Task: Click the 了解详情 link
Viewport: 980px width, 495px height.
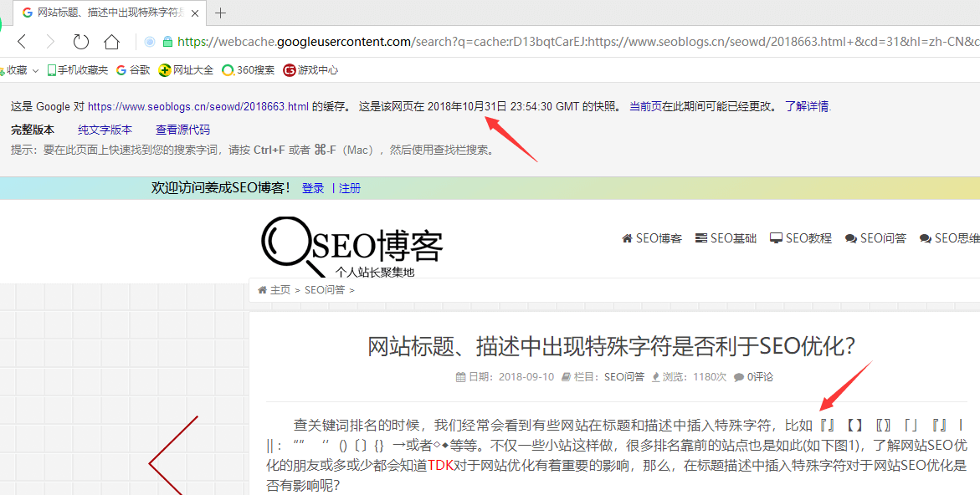Action: pyautogui.click(x=808, y=107)
